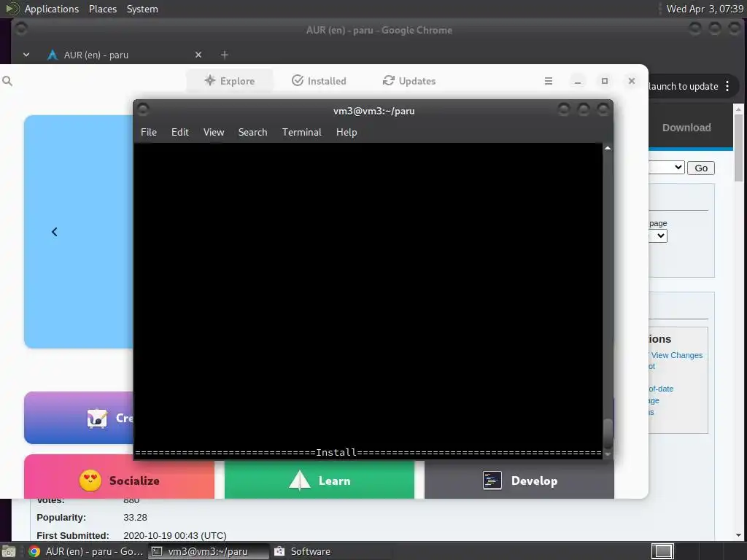Maximize the Software window
747x560 pixels.
pyautogui.click(x=605, y=81)
